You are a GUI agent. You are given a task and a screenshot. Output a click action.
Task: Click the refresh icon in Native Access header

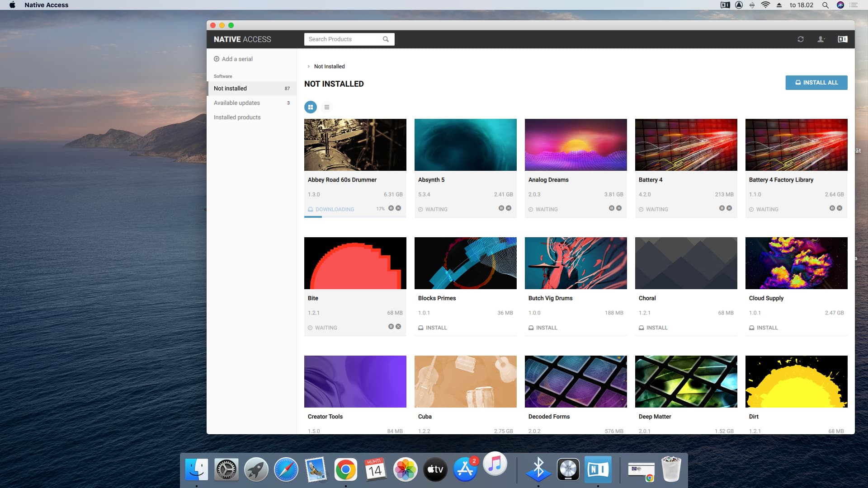coord(801,39)
